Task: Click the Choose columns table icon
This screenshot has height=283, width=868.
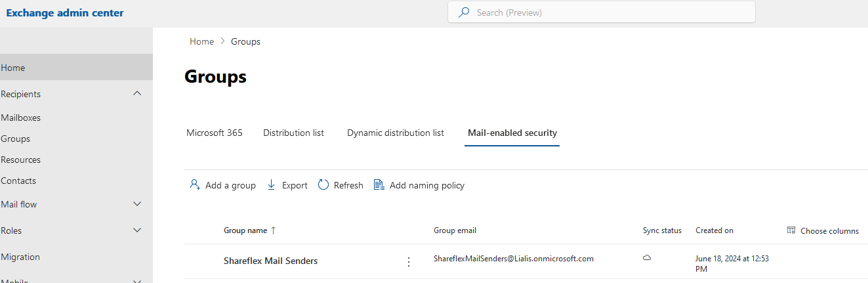Action: (791, 230)
